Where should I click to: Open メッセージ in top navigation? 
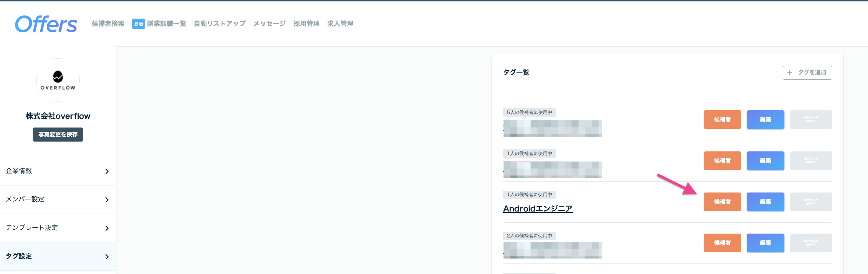pyautogui.click(x=270, y=24)
